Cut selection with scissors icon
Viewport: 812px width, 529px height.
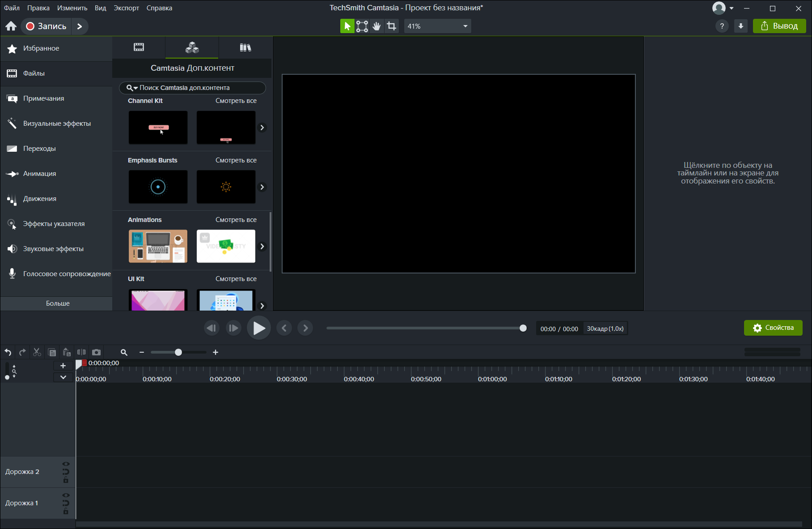pos(37,352)
